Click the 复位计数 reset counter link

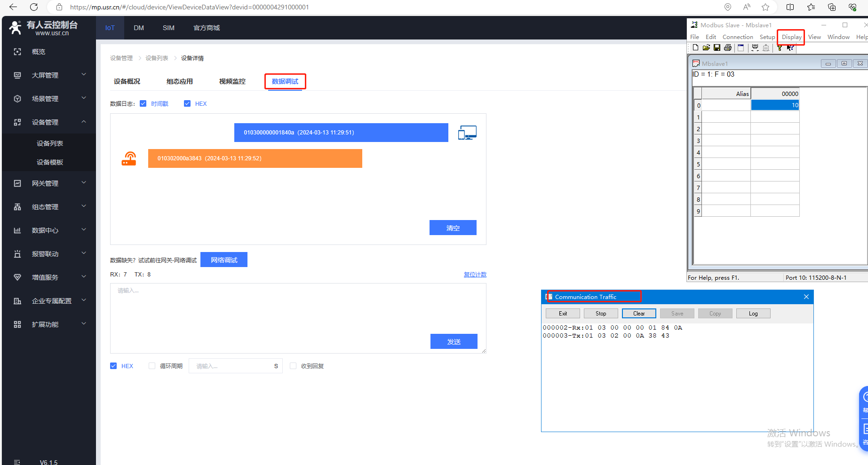(475, 275)
